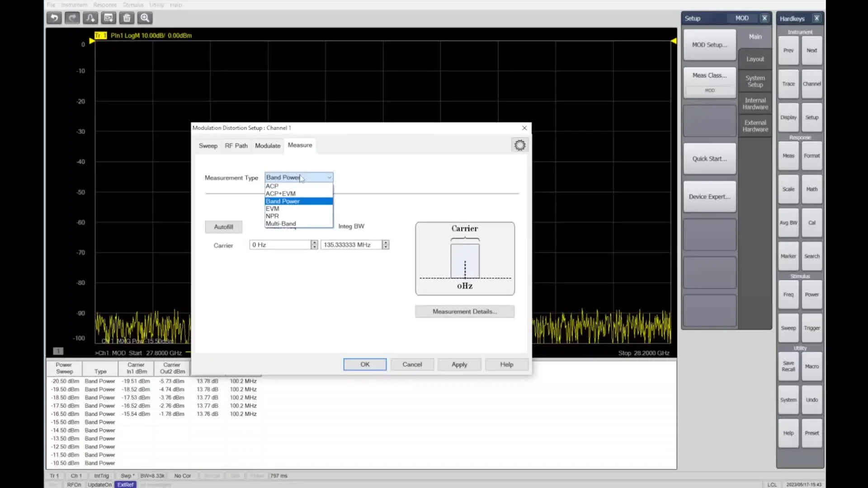Image resolution: width=868 pixels, height=488 pixels.
Task: Click the MOD Setup softkey
Action: click(x=710, y=45)
